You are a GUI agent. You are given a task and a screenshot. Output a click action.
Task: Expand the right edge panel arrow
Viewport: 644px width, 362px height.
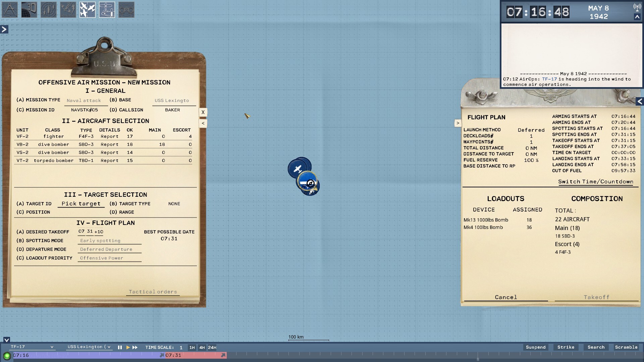640,101
